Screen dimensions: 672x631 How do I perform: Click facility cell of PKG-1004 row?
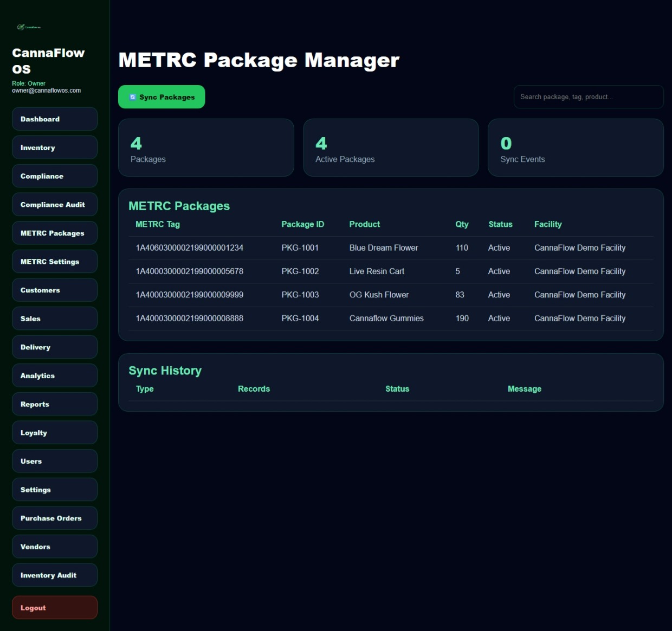(580, 318)
